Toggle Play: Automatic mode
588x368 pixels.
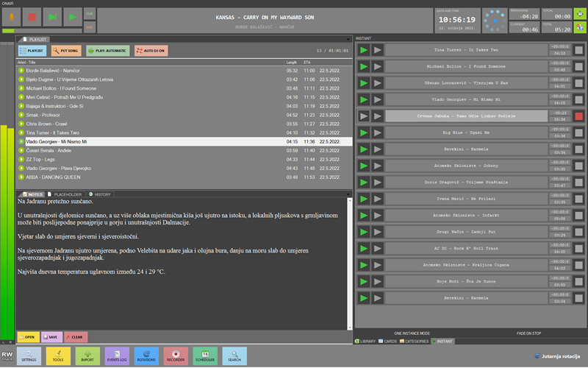click(108, 51)
